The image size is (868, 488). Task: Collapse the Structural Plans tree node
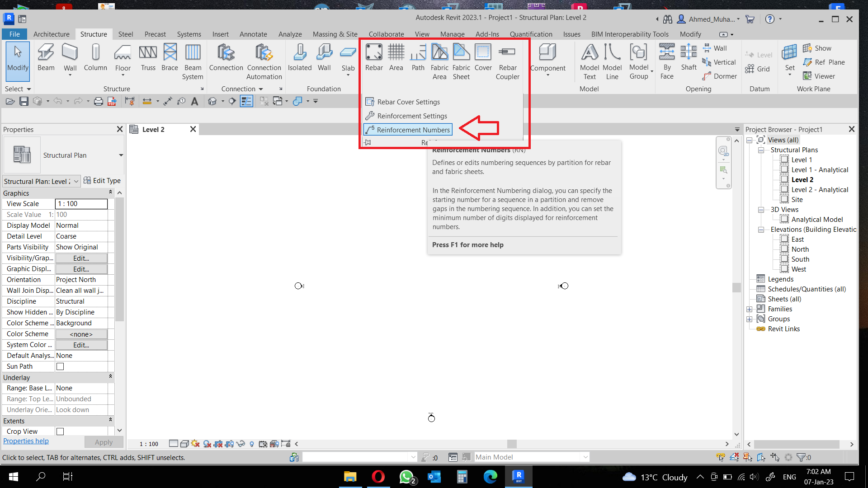761,150
